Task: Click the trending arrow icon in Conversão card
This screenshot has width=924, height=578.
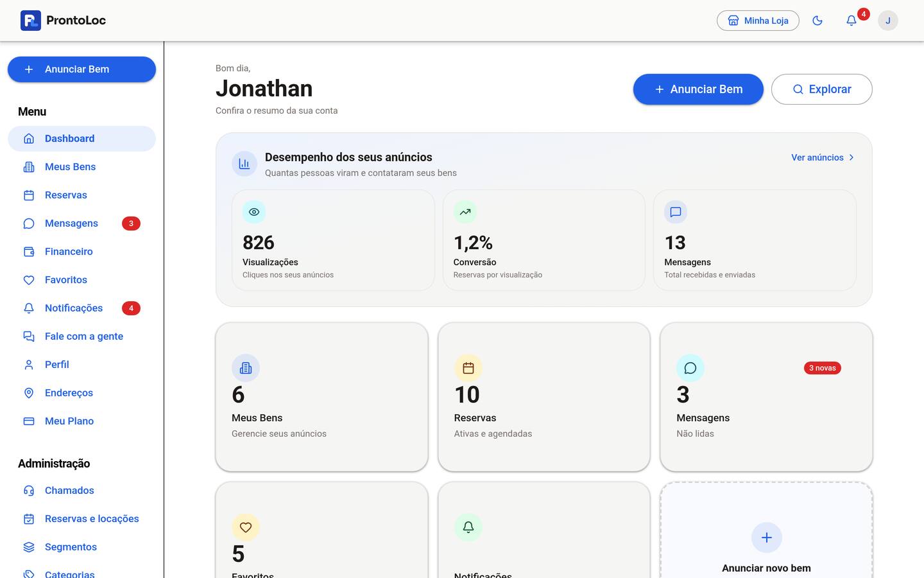Action: 465,212
